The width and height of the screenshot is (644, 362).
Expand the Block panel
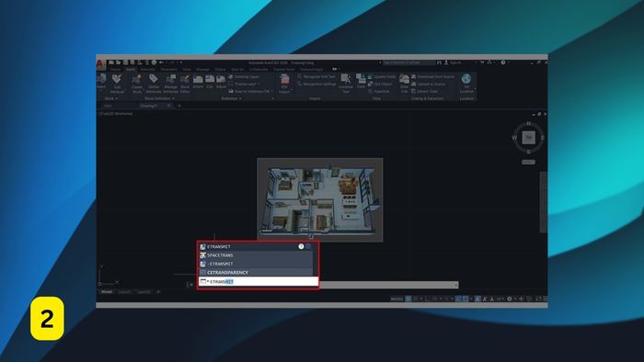[111, 99]
